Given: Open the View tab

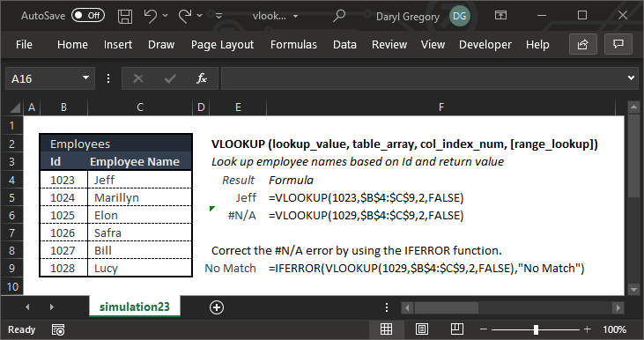Looking at the screenshot, I should pos(433,44).
